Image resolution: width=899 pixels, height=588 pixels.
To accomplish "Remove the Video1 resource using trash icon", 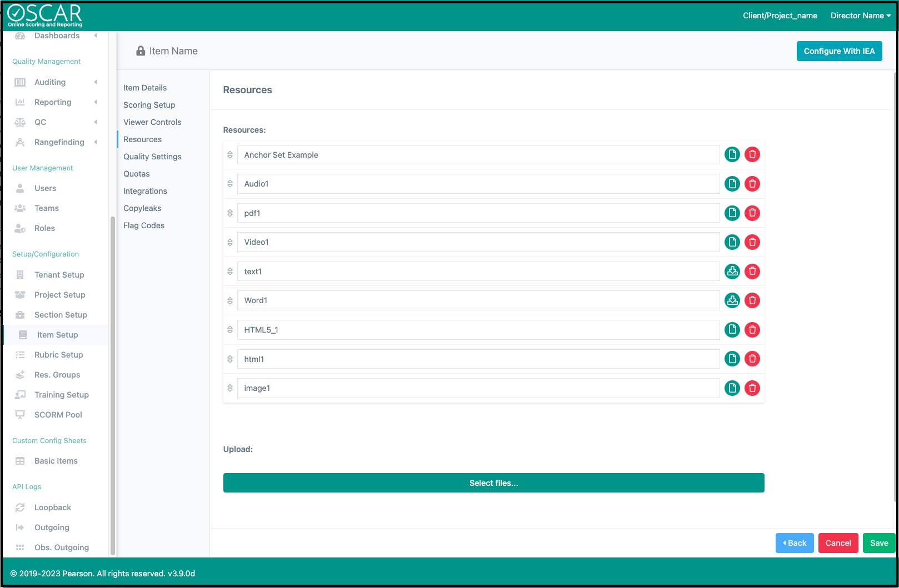I will point(752,242).
